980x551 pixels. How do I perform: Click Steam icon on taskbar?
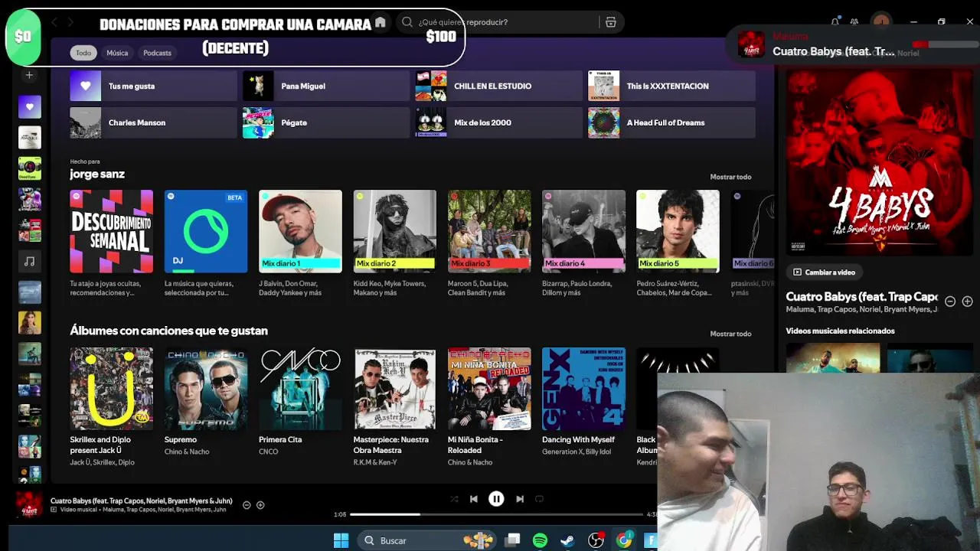567,540
